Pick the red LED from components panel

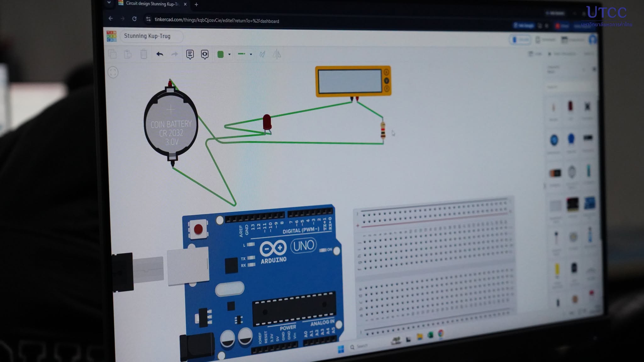coord(570,107)
